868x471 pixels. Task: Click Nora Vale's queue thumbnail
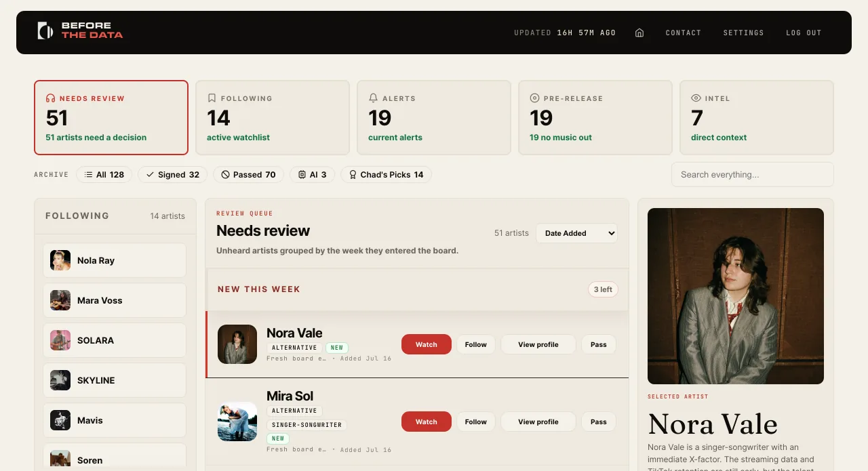(237, 344)
